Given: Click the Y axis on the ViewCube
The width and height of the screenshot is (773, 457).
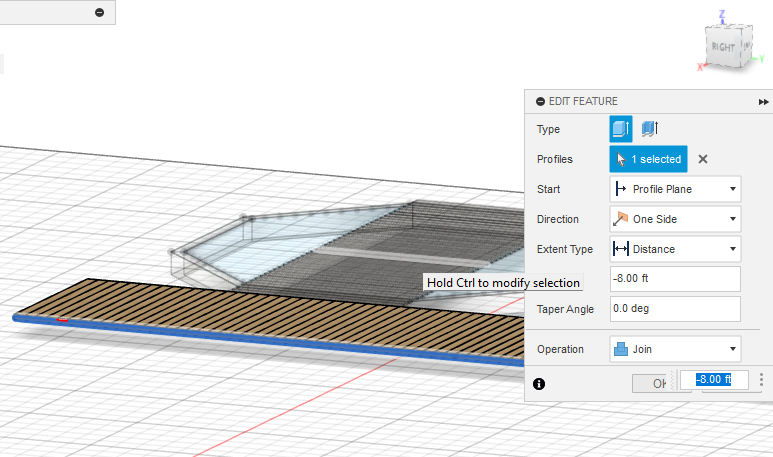Looking at the screenshot, I should (762, 59).
